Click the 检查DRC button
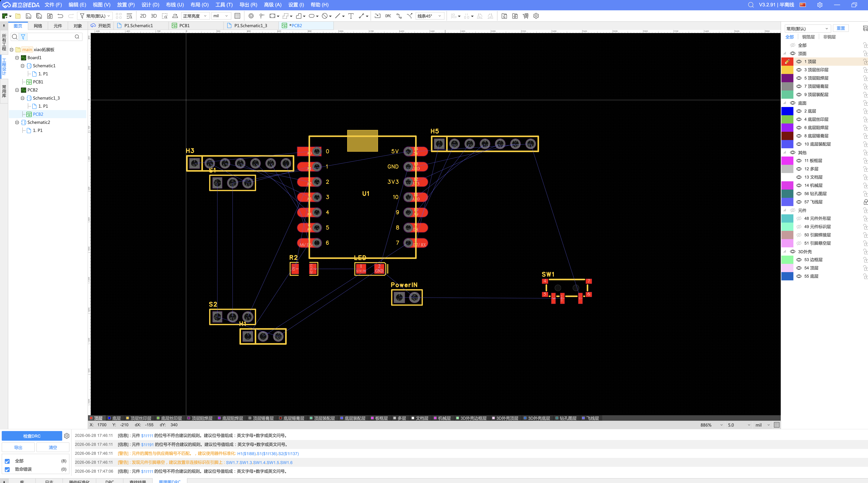The height and width of the screenshot is (483, 868). [32, 436]
